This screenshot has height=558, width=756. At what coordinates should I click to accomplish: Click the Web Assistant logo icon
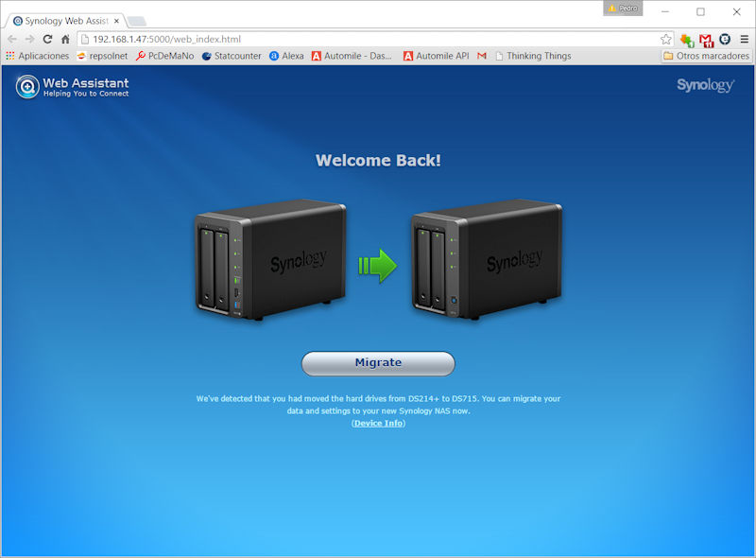tap(27, 87)
